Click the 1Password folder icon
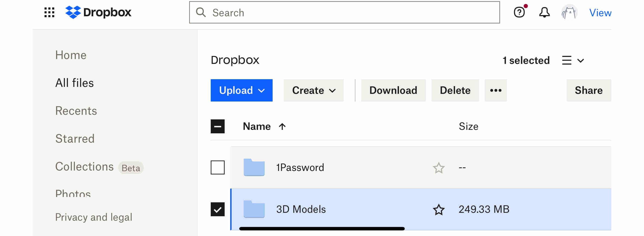The image size is (644, 236). click(254, 167)
